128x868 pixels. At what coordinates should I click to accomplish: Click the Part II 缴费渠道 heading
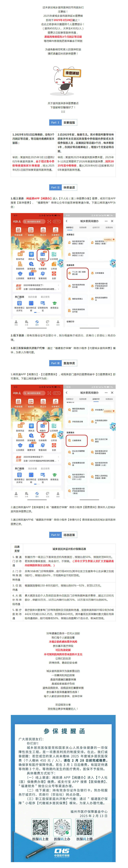point(63,187)
